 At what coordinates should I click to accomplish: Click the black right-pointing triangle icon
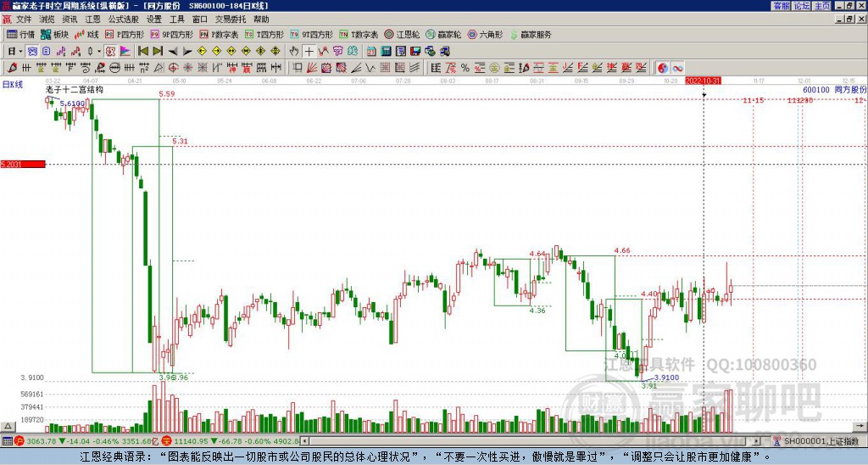pyautogui.click(x=187, y=51)
